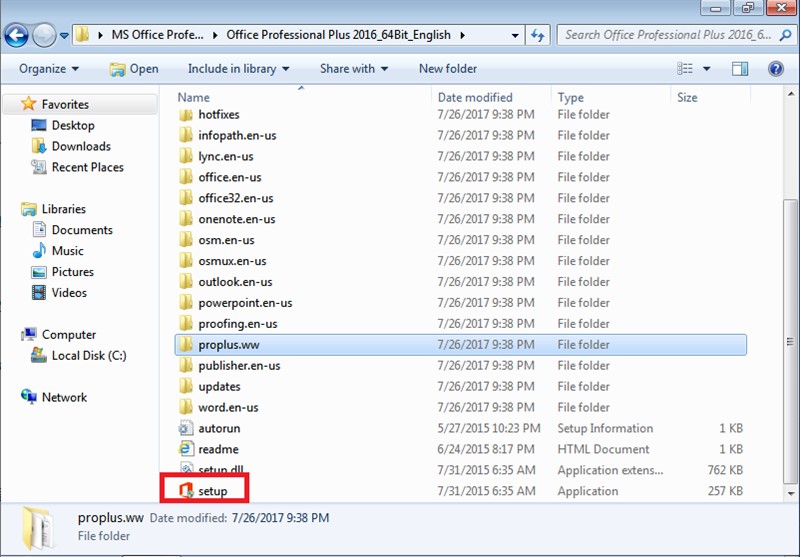This screenshot has height=557, width=800.
Task: Click the Refresh button beside address bar
Action: tap(538, 35)
